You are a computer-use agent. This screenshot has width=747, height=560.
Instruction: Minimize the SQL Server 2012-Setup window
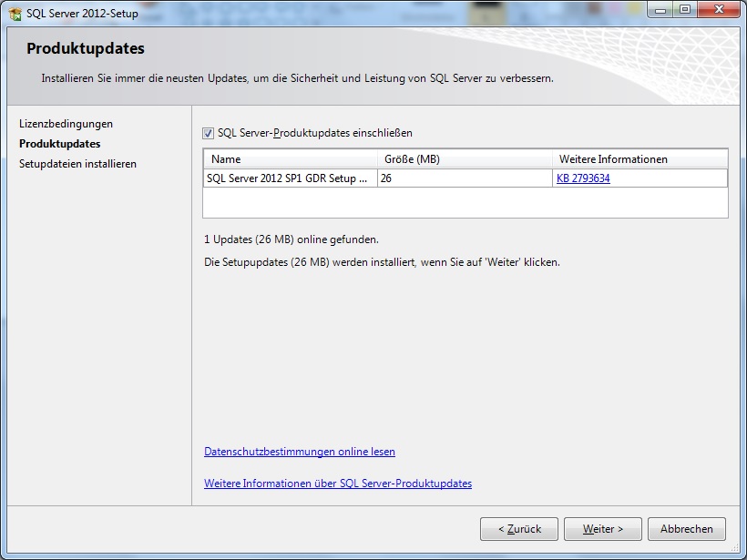pos(660,9)
